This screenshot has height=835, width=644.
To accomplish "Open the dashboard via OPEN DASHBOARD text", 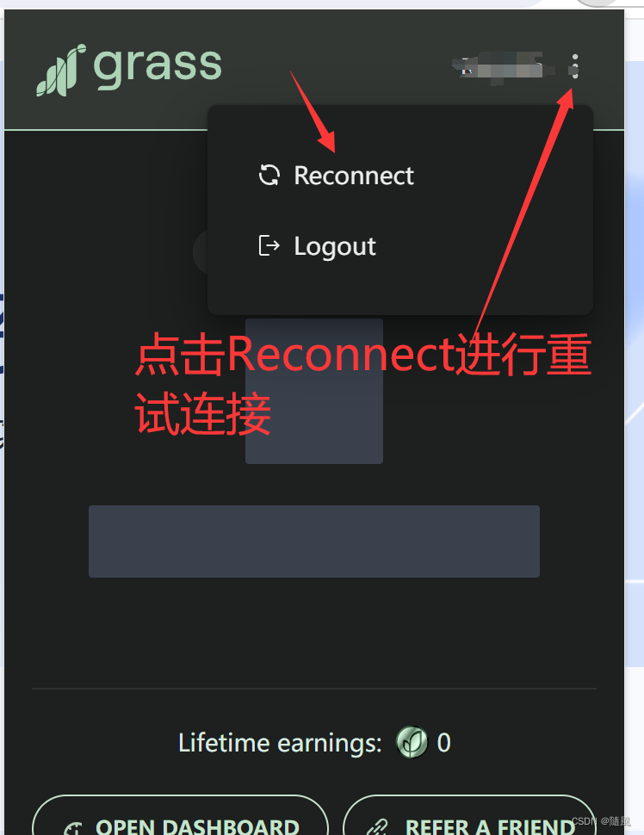I will [x=197, y=826].
